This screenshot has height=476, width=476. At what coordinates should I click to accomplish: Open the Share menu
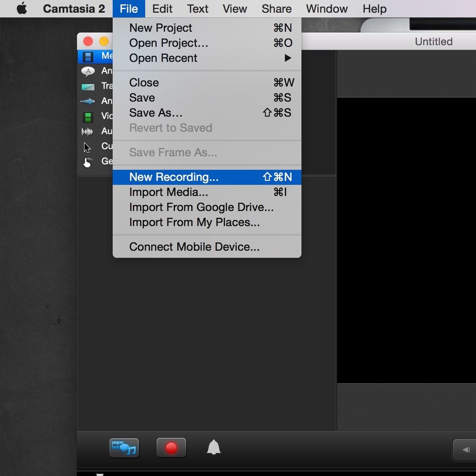(x=276, y=9)
